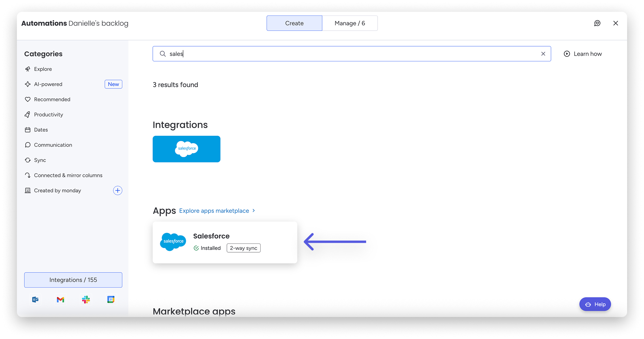This screenshot has width=644, height=339.
Task: Open the Help button
Action: coord(595,304)
